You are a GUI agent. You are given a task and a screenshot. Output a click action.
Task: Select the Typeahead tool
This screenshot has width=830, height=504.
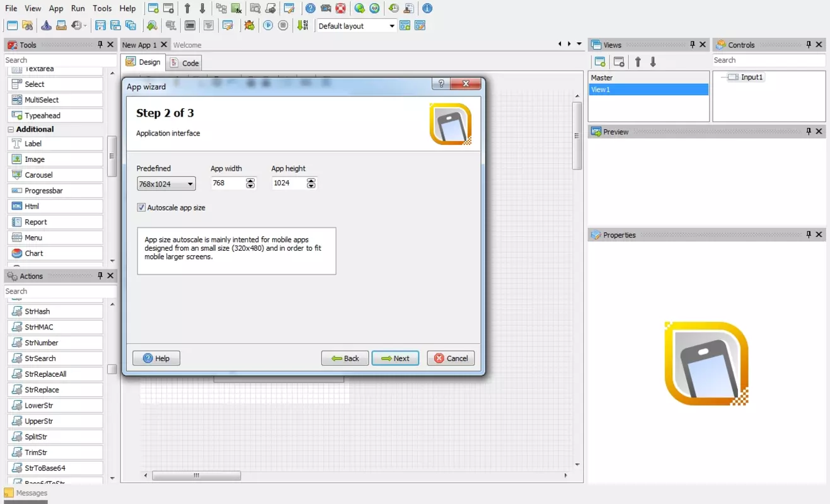pyautogui.click(x=55, y=116)
